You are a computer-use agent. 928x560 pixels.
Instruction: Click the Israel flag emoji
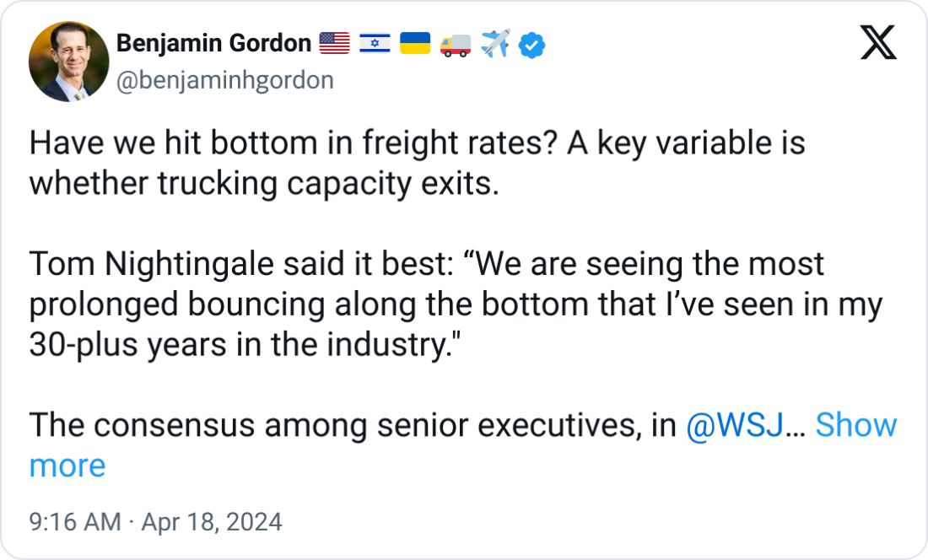tap(375, 44)
